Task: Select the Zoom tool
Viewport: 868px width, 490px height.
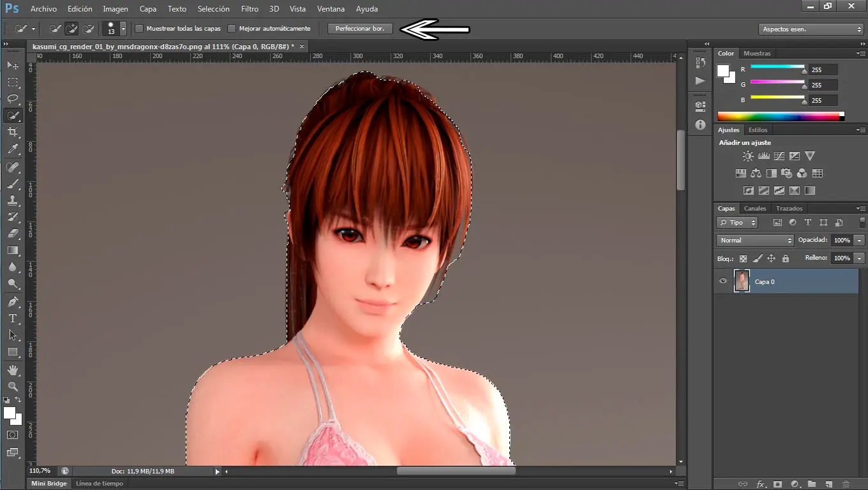Action: coord(13,387)
